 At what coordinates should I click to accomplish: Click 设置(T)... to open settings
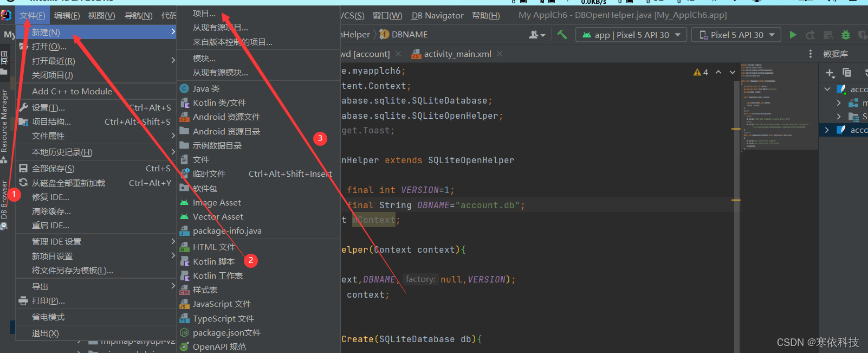click(96, 107)
